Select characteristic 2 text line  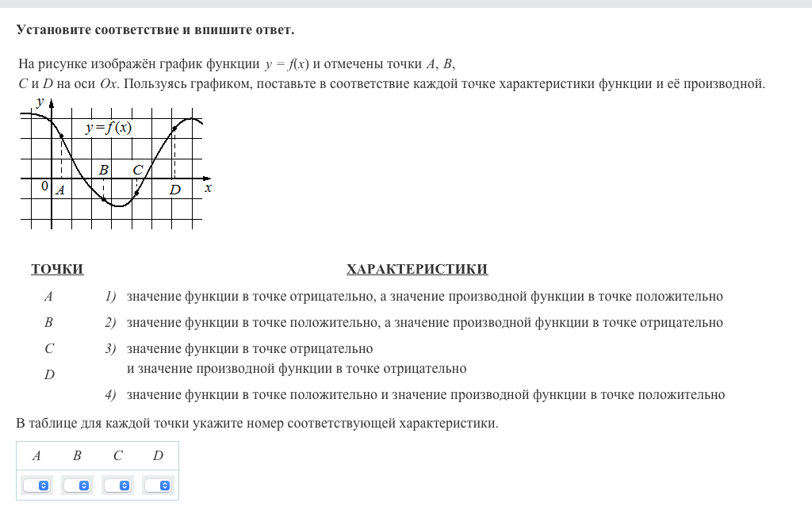pyautogui.click(x=424, y=323)
